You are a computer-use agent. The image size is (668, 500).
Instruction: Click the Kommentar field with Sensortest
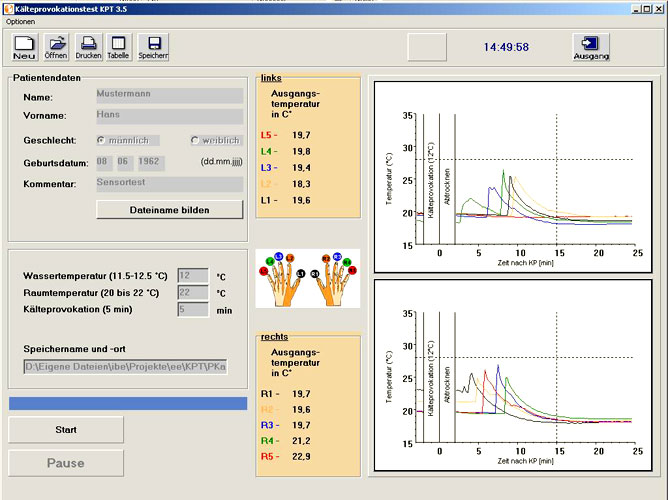(x=169, y=184)
